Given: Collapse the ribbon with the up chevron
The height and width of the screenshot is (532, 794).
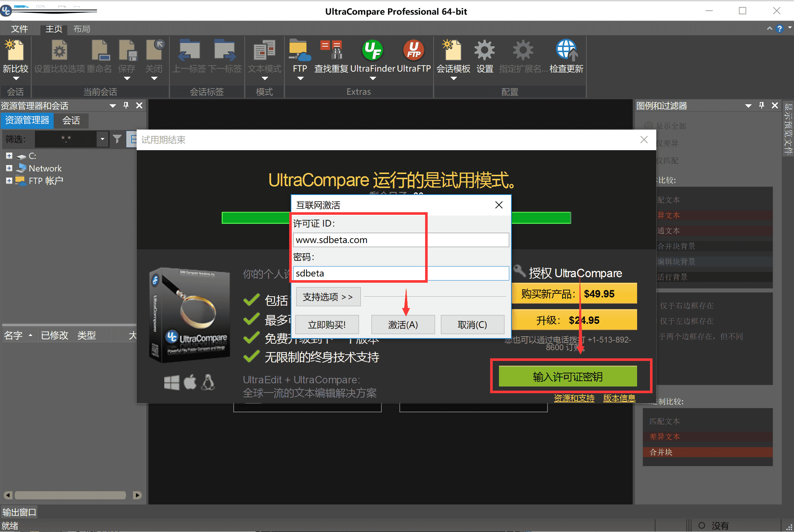Looking at the screenshot, I should pos(769,28).
